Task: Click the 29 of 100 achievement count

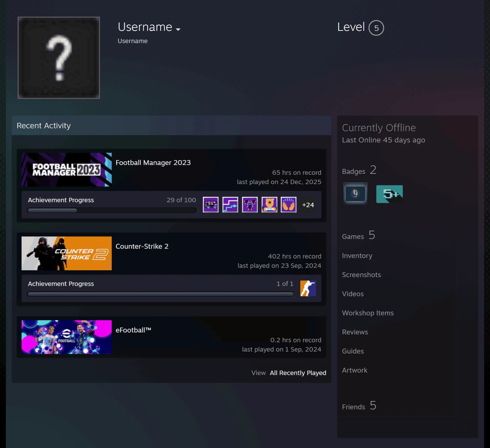Action: (181, 200)
